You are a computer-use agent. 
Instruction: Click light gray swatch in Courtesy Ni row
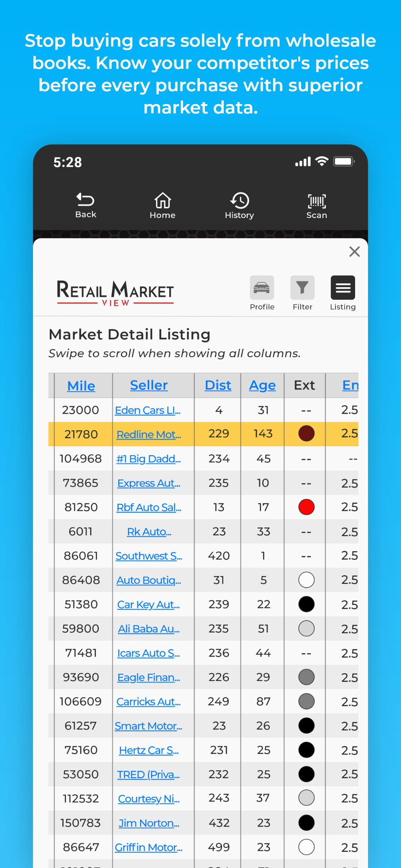306,798
